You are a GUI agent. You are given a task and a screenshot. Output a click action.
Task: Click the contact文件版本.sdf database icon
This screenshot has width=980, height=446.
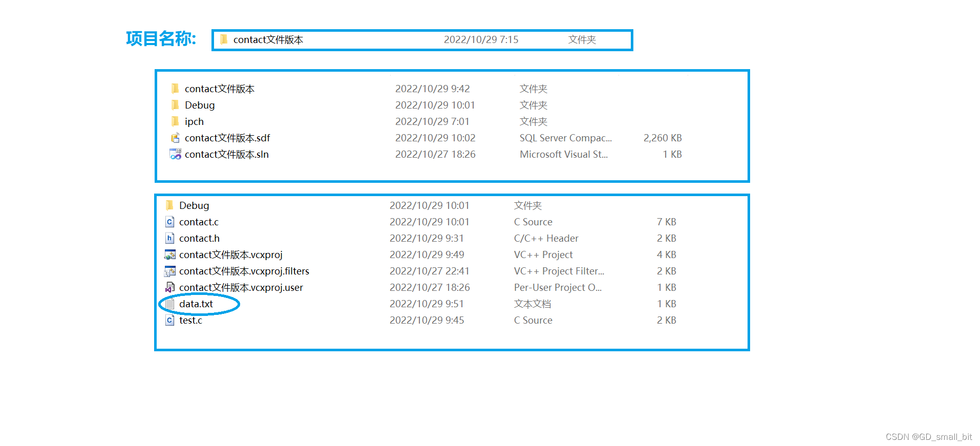tap(175, 138)
